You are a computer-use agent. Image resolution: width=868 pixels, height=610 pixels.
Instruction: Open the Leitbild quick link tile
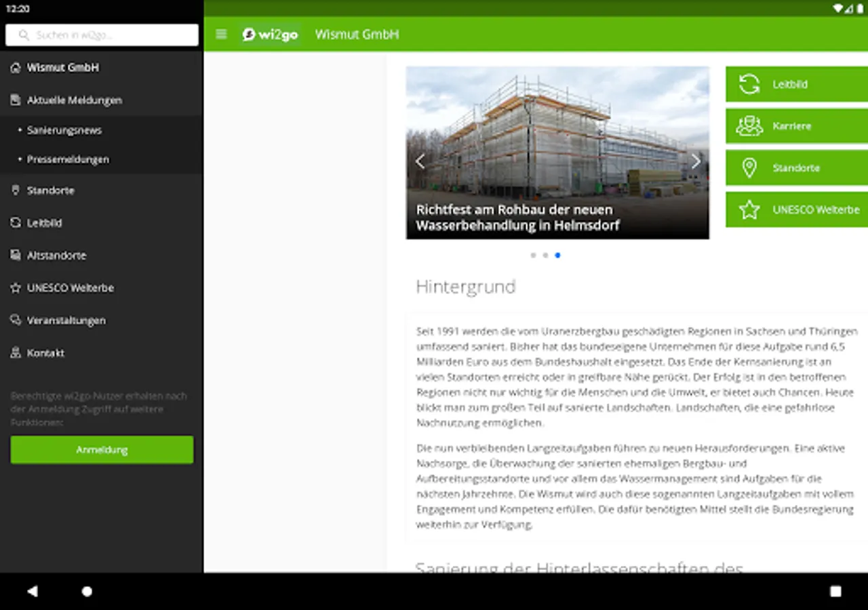[x=797, y=85]
